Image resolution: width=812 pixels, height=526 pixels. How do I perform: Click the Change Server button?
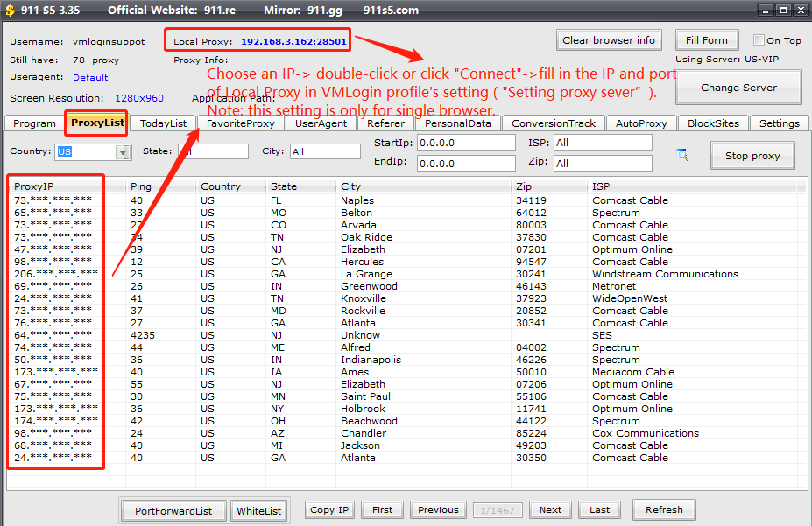pyautogui.click(x=738, y=88)
